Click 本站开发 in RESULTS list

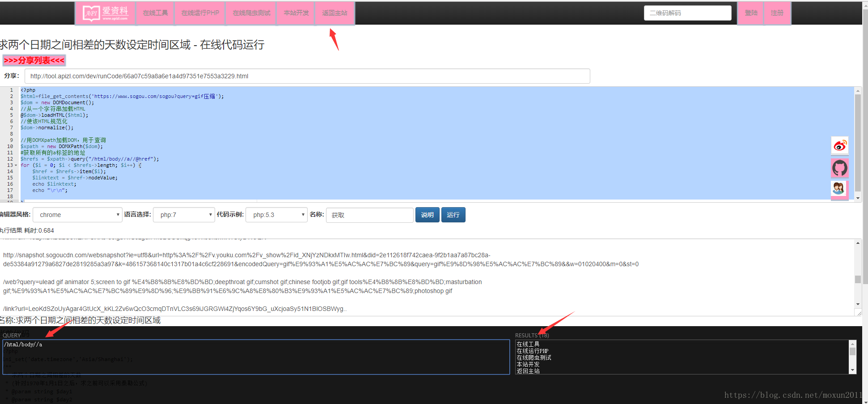528,365
